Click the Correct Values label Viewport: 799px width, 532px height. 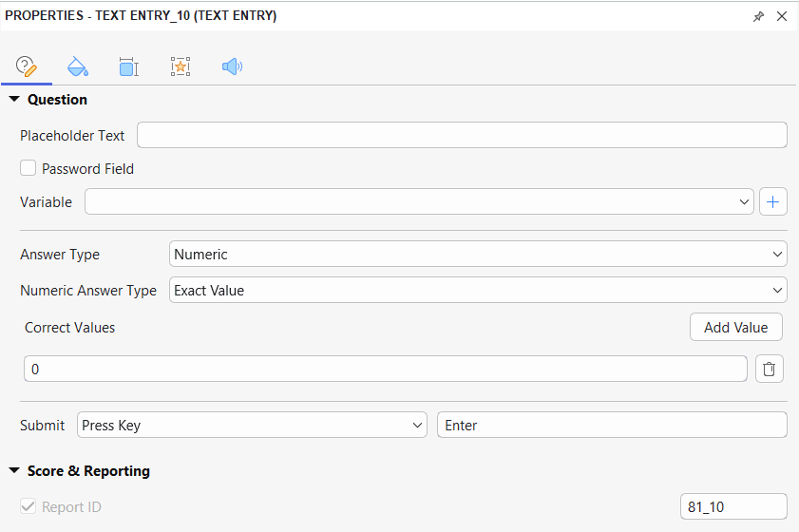(x=69, y=328)
